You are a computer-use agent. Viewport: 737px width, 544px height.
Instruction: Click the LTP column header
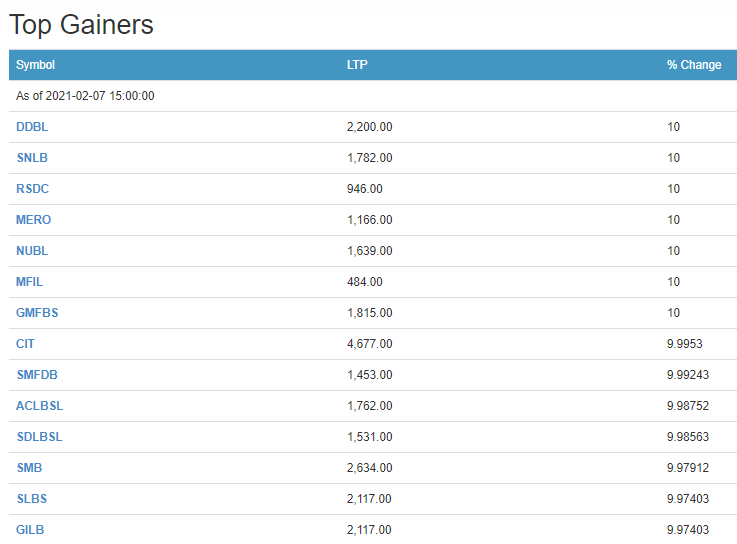click(x=357, y=65)
